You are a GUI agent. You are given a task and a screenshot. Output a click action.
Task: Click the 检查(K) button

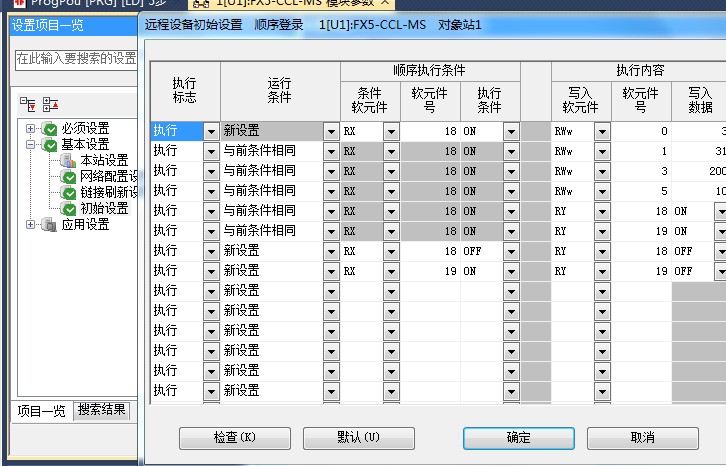pos(234,438)
